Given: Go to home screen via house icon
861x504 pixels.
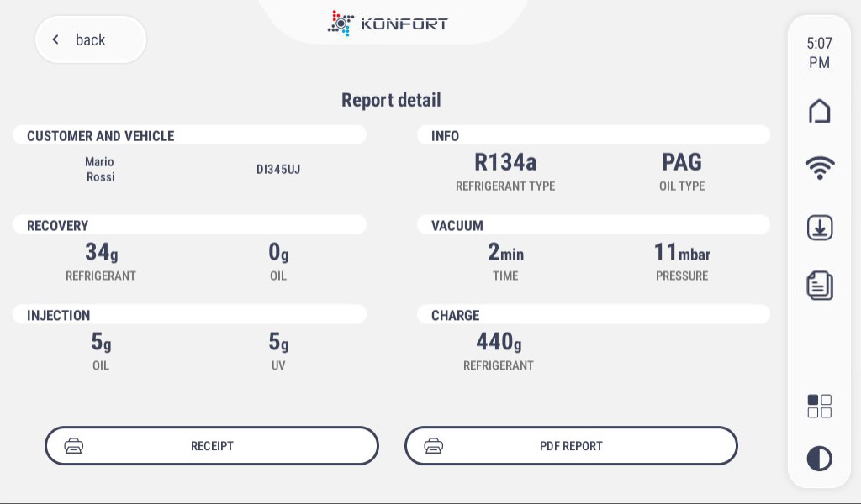Looking at the screenshot, I should [819, 112].
